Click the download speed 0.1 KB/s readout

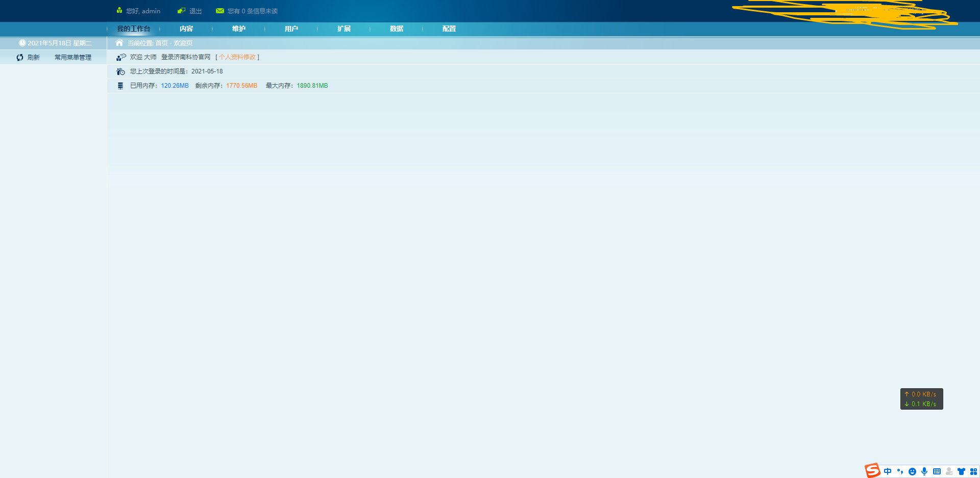tap(921, 404)
